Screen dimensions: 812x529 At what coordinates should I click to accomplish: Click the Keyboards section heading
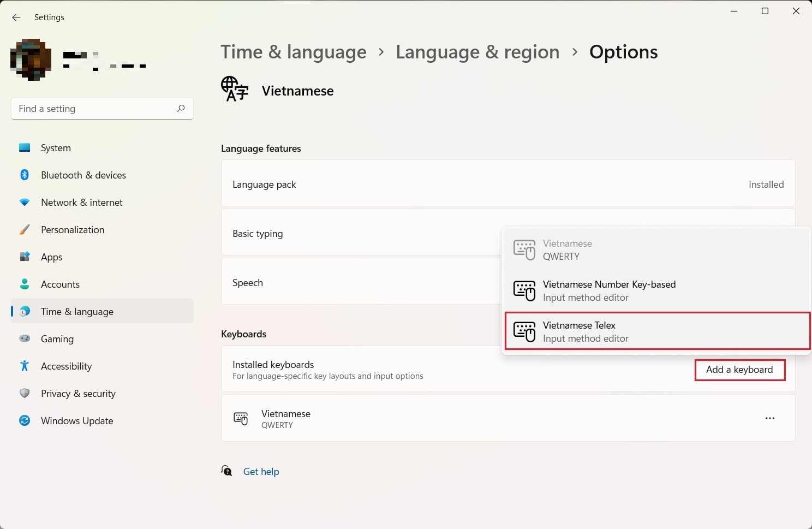(x=243, y=334)
